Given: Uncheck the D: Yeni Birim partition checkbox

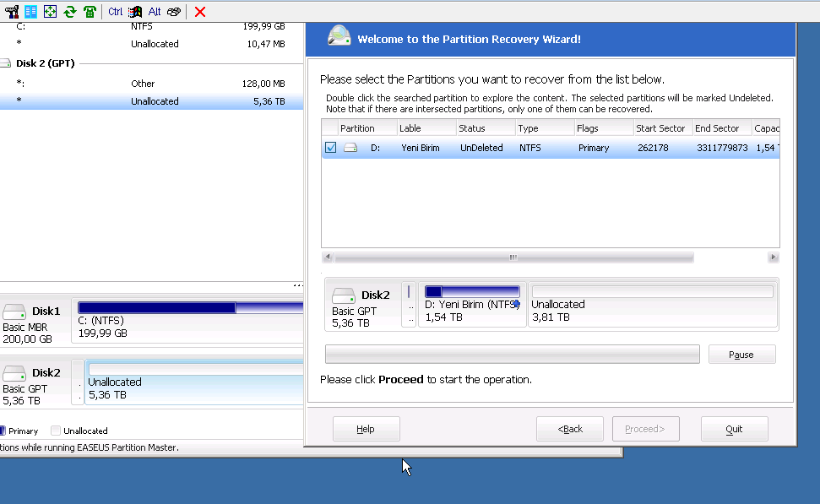Looking at the screenshot, I should coord(330,148).
